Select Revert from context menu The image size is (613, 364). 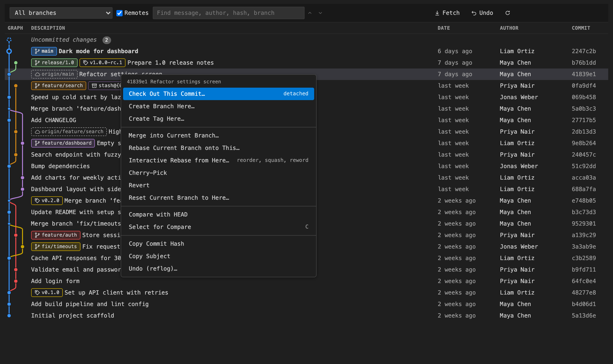click(x=218, y=185)
